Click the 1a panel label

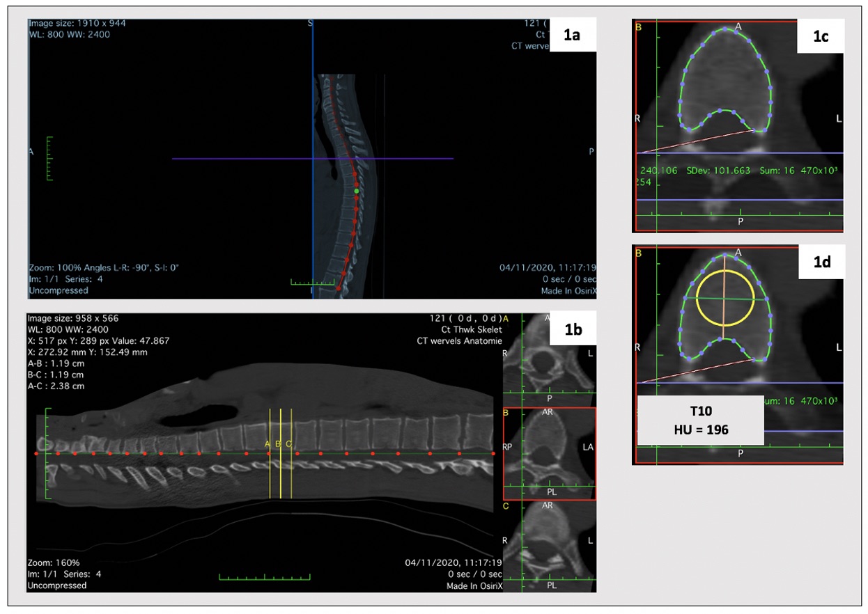572,36
